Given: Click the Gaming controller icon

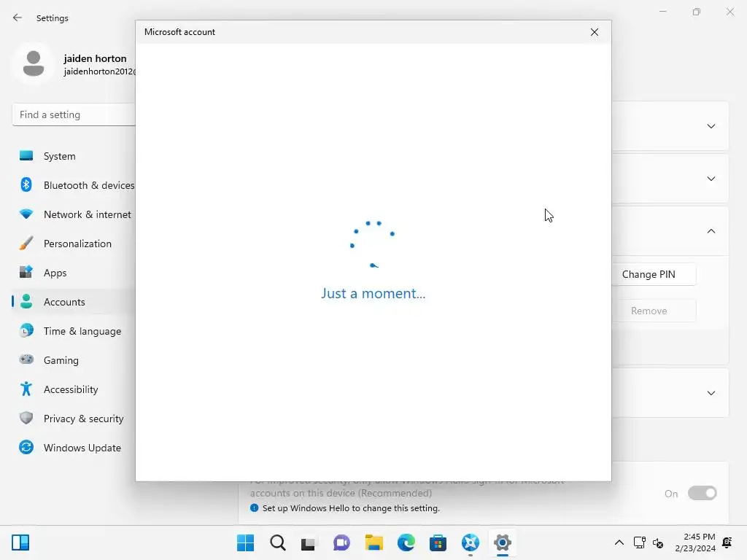Looking at the screenshot, I should pyautogui.click(x=26, y=359).
